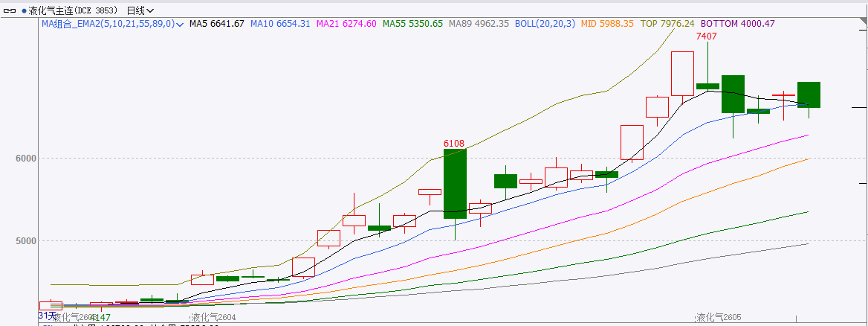Select the MA5 6641.67 legend label

(217, 24)
